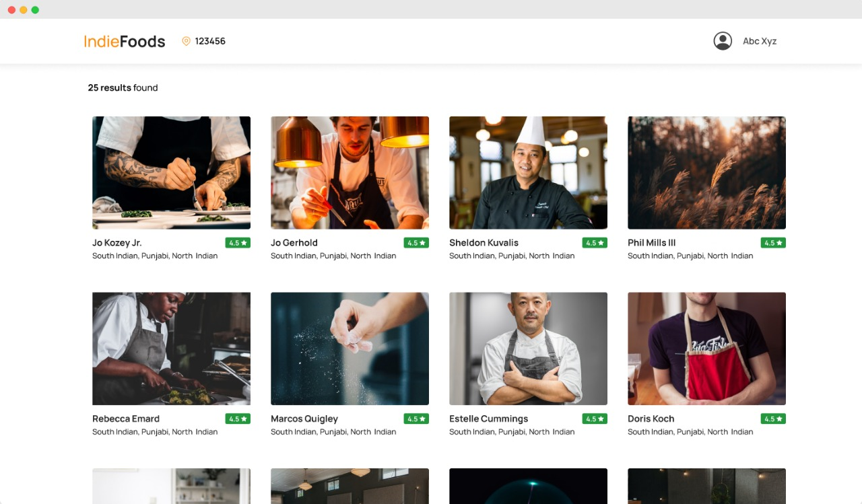This screenshot has height=504, width=862.
Task: Click the name Phil Mills III
Action: (x=652, y=243)
